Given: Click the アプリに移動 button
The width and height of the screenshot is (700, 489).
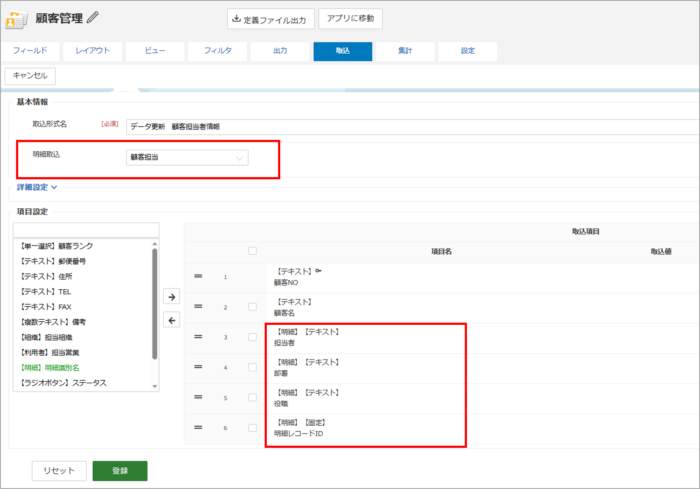Looking at the screenshot, I should pyautogui.click(x=350, y=19).
